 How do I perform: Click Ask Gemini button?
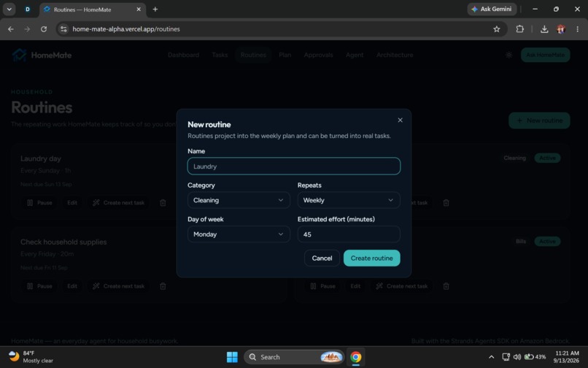pos(492,9)
